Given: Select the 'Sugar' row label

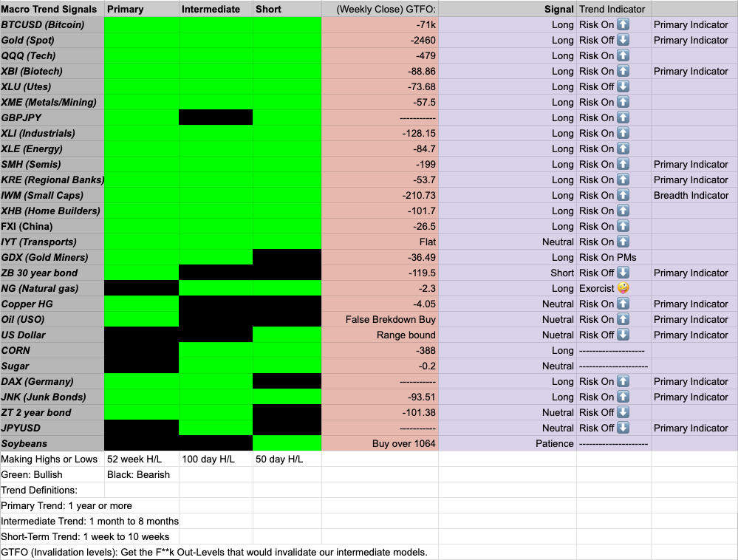Looking at the screenshot, I should pos(52,366).
